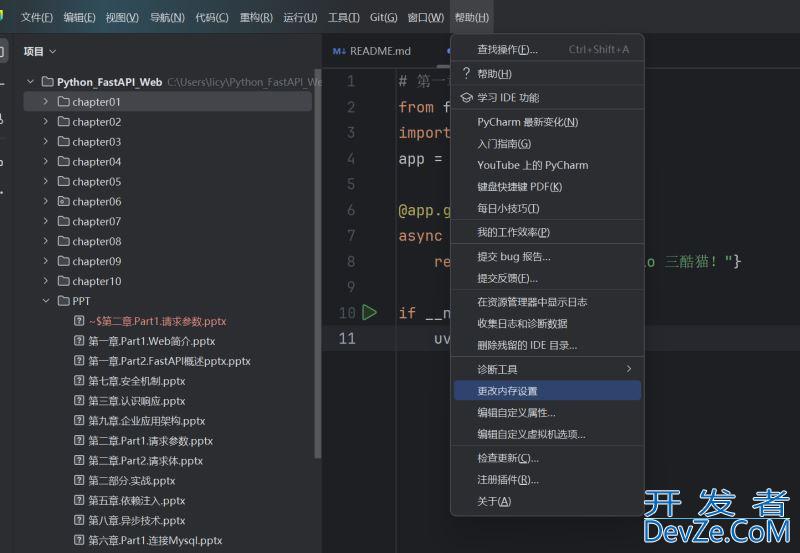This screenshot has width=800, height=553.
Task: Open the 编辑(E) menu
Action: [80, 17]
